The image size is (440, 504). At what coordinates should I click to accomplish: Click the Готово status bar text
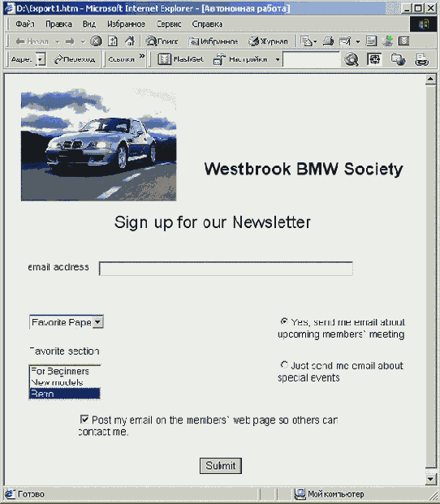click(31, 494)
